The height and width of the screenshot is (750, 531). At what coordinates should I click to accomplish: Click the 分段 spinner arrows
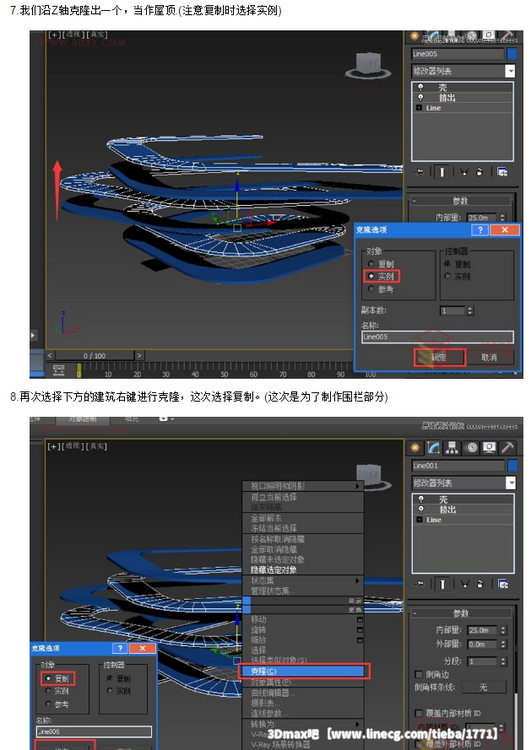point(503,661)
